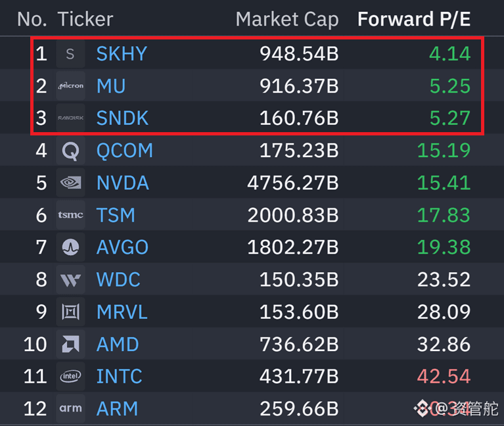Sort by Market Cap column header

[x=287, y=19]
